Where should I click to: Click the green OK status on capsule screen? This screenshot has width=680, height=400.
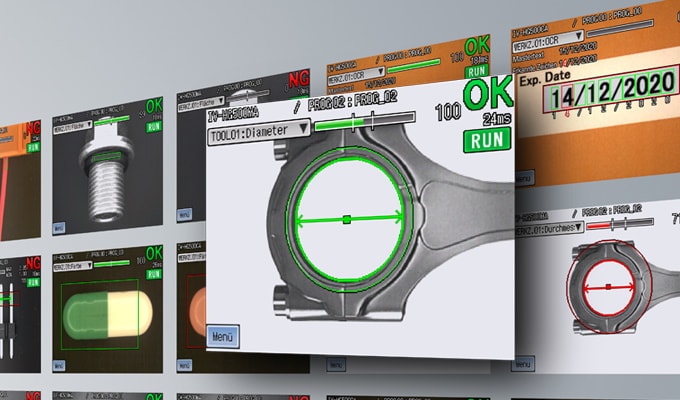click(x=154, y=252)
